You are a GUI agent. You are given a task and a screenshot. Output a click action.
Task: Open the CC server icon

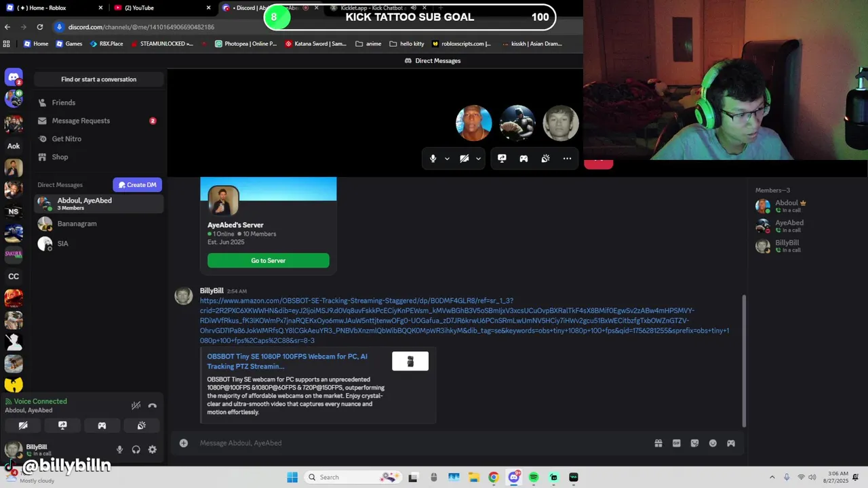[x=14, y=277]
